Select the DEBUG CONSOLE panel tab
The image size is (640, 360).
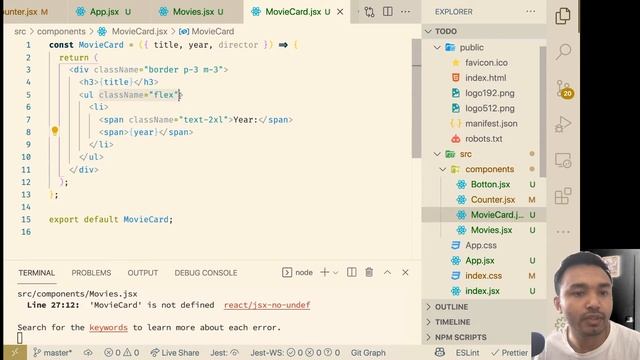pos(206,273)
